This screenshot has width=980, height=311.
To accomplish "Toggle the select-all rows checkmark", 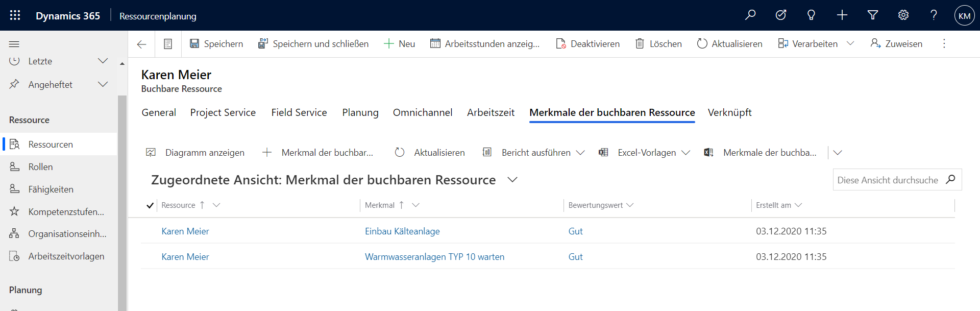I will pos(150,205).
